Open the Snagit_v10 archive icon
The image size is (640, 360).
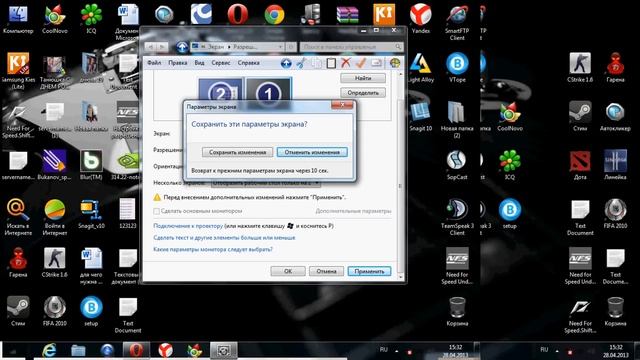[91, 214]
